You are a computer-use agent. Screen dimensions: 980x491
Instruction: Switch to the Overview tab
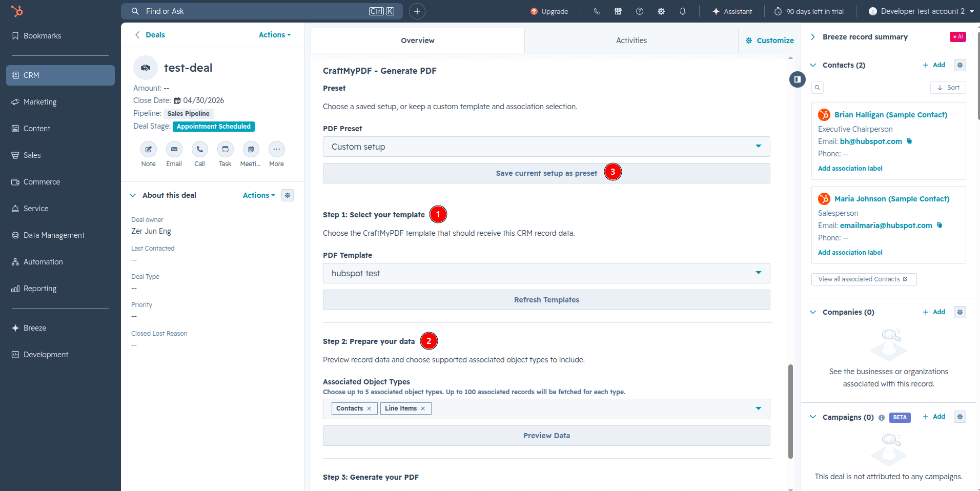tap(418, 40)
